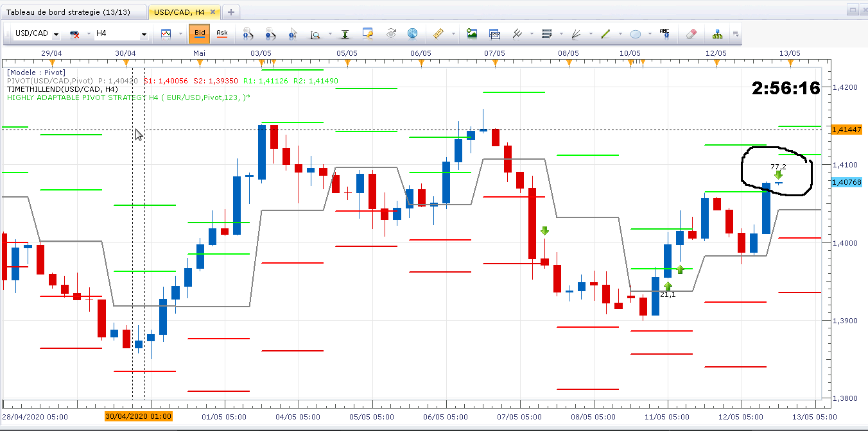Click the green hierarchy tree icon
Viewport: 868px width, 431px height.
coord(717,34)
